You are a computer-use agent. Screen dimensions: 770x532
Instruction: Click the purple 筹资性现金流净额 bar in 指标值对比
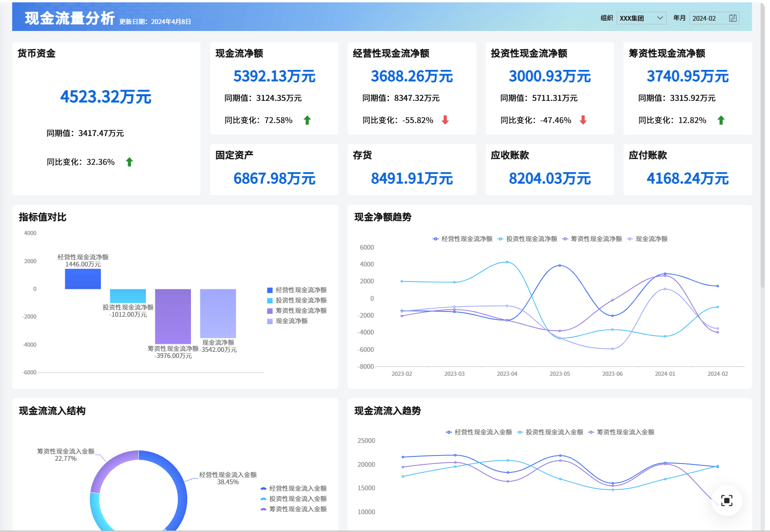pyautogui.click(x=173, y=317)
